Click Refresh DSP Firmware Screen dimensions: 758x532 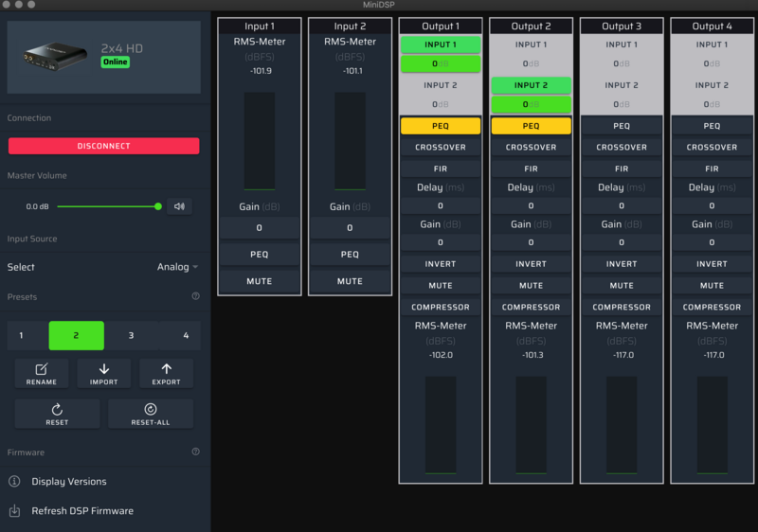click(x=82, y=511)
